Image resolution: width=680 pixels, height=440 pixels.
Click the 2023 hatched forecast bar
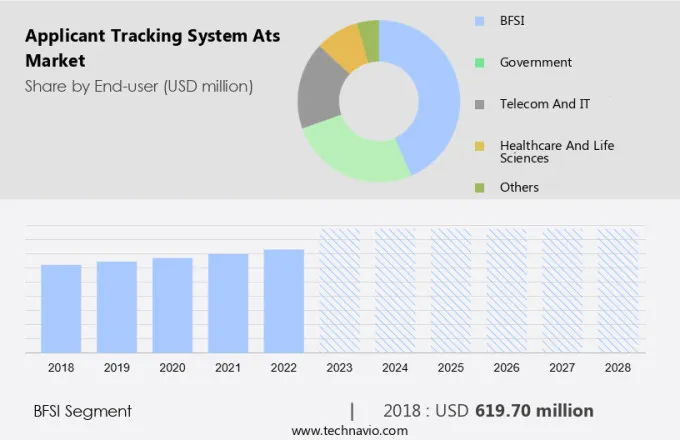(339, 290)
